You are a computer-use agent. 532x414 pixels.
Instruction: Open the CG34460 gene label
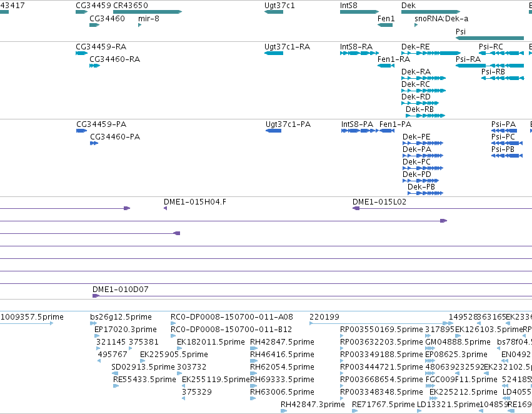[x=107, y=19]
